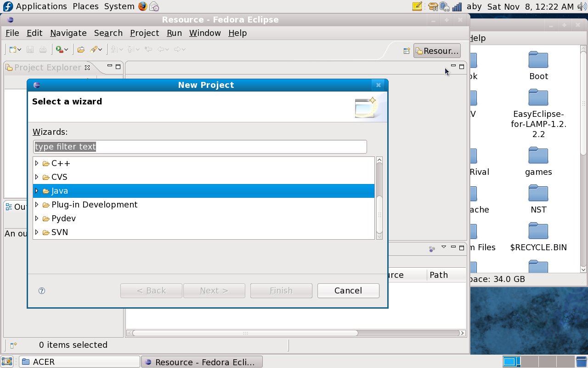
Task: Click the < Back button
Action: click(x=151, y=291)
